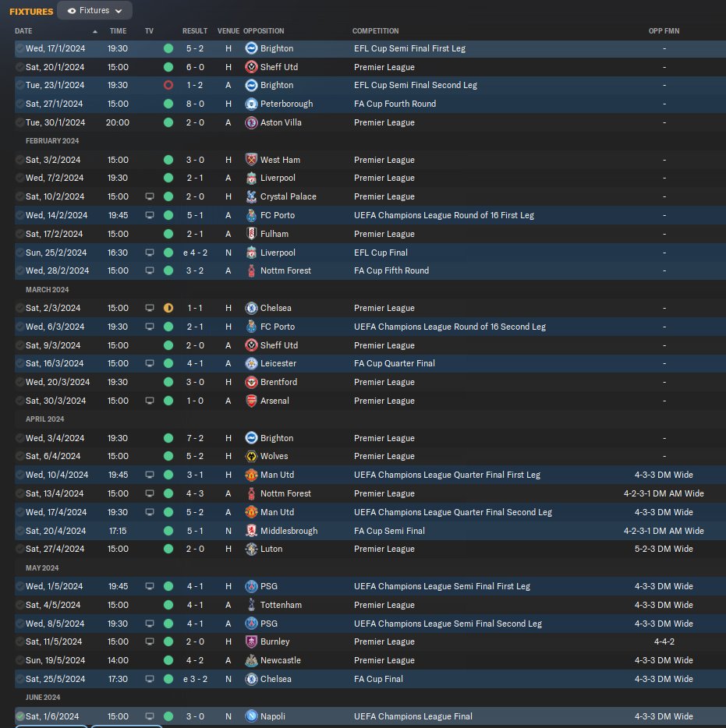726x728 pixels.
Task: Open the 7 - 2 result against Brighton
Action: coord(195,438)
